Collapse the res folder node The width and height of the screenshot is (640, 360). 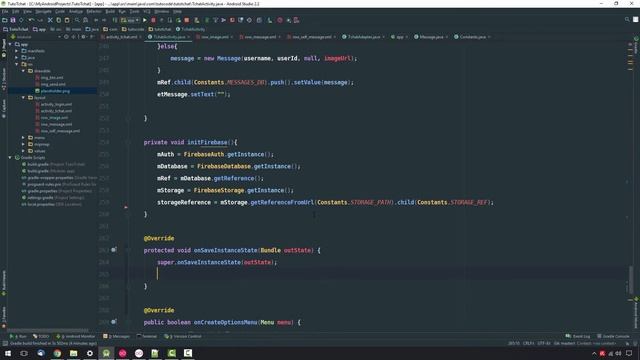point(17,64)
